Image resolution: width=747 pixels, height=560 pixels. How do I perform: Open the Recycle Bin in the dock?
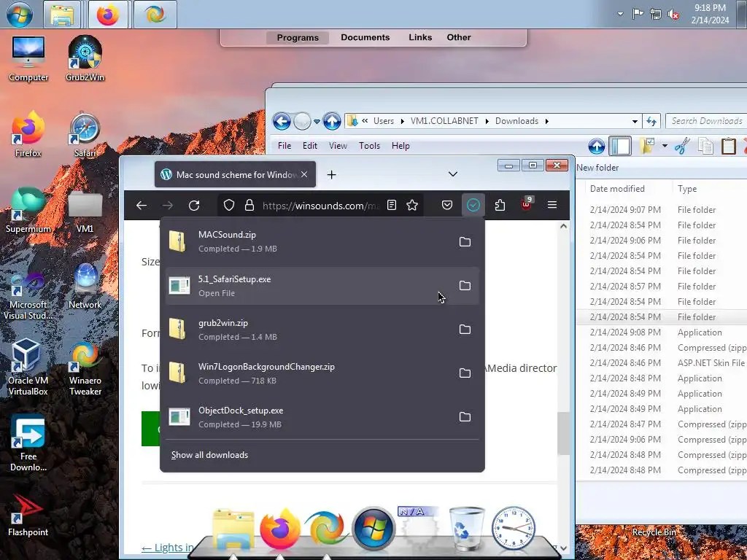(467, 529)
